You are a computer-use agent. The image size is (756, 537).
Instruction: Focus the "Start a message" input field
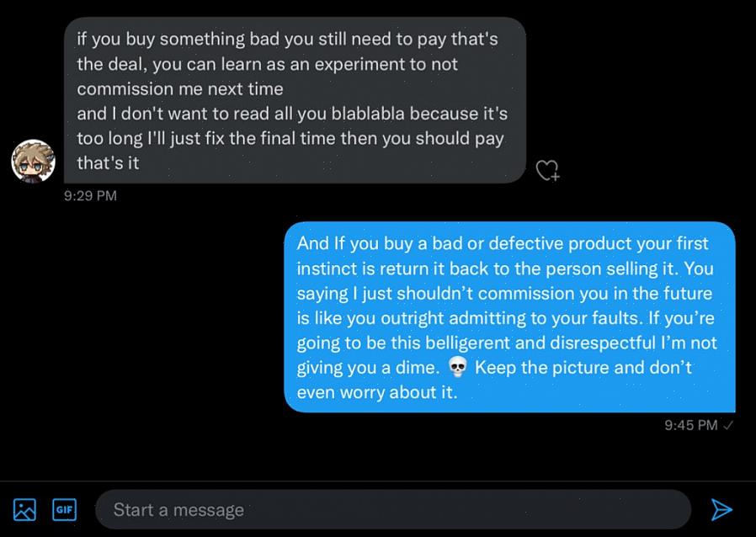point(392,509)
